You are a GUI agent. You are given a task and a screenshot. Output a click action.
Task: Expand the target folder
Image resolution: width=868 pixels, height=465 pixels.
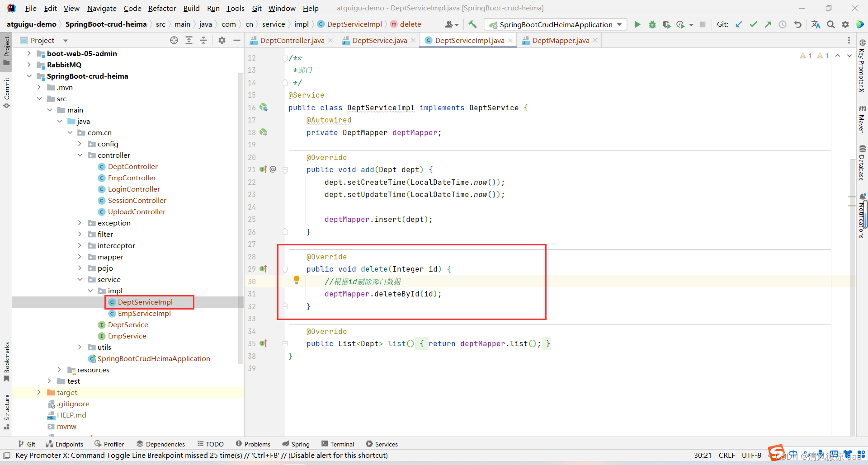39,392
